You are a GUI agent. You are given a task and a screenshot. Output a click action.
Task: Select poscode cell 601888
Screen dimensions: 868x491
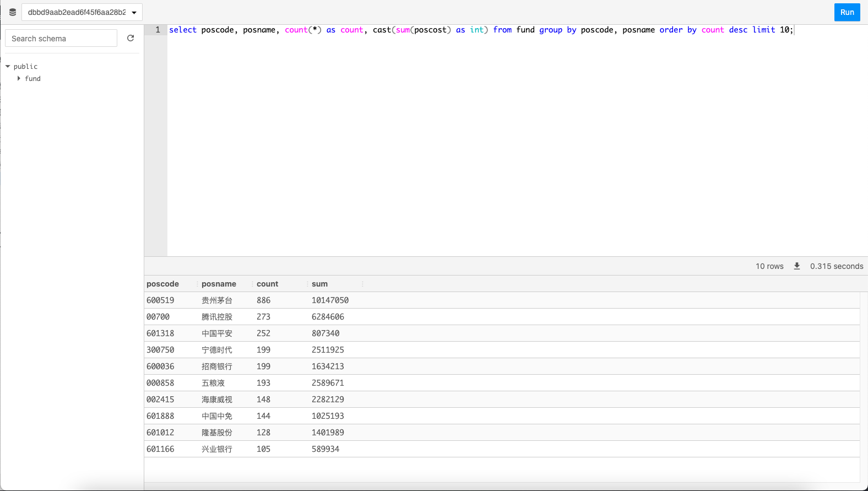[160, 416]
